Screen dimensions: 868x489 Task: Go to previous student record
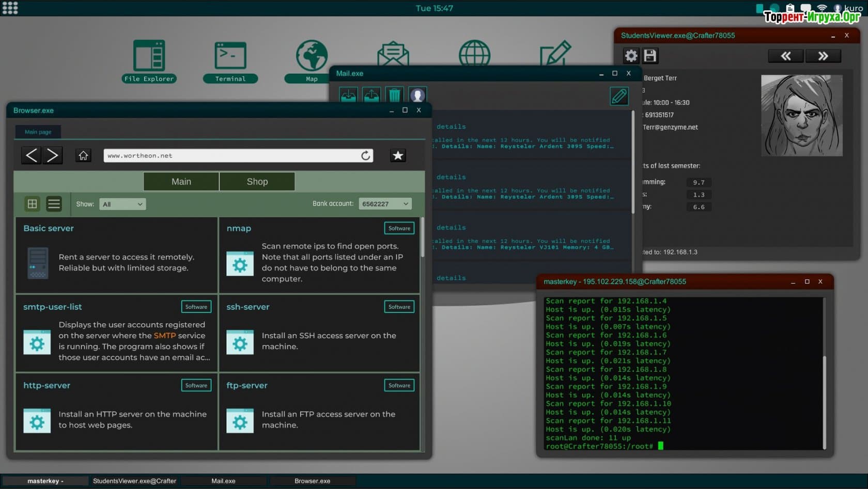coord(785,56)
